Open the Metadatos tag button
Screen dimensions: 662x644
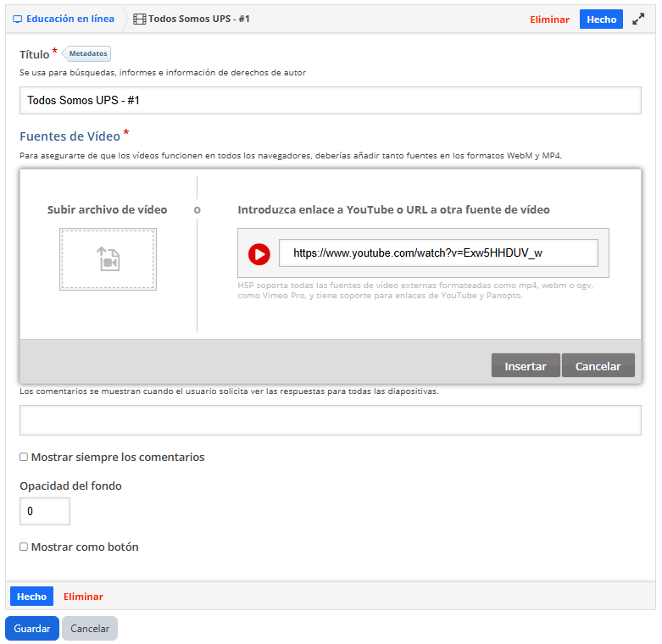tap(88, 54)
